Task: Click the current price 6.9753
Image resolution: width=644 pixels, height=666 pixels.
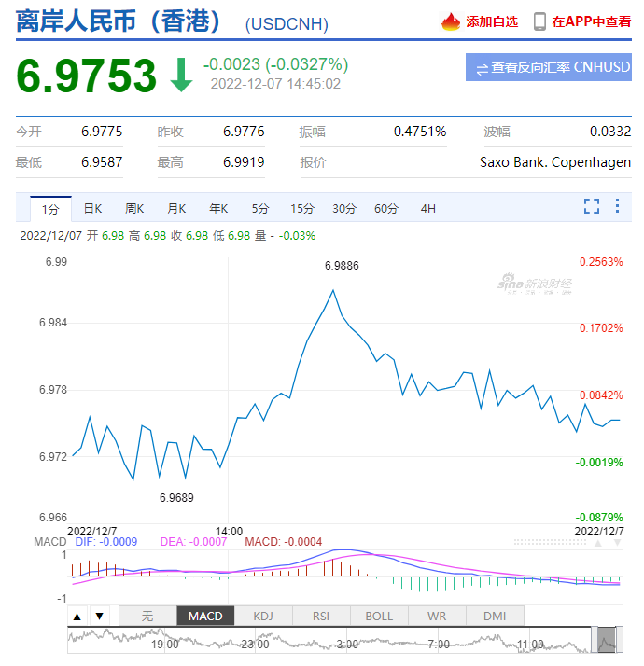Action: point(87,76)
